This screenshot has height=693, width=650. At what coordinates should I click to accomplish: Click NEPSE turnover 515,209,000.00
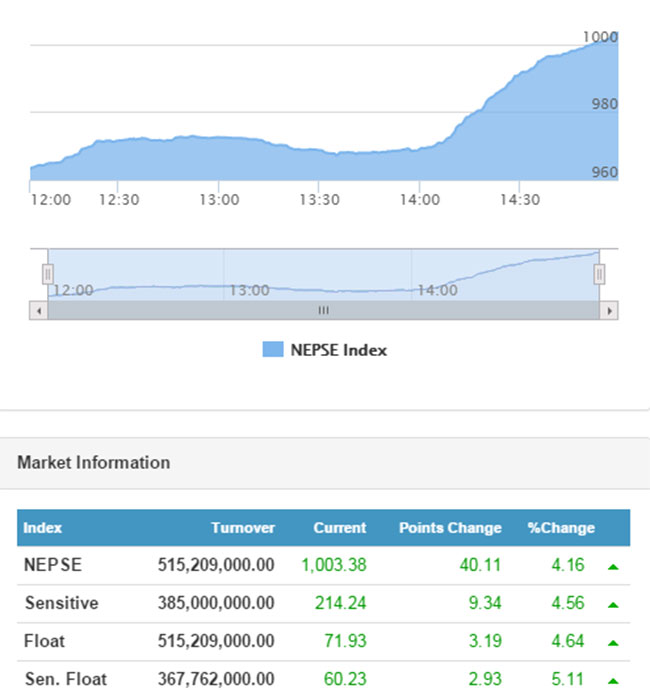216,565
